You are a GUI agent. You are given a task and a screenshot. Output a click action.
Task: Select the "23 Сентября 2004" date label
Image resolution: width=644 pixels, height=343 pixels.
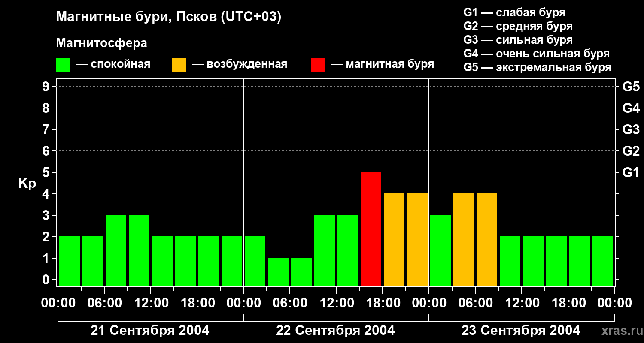(x=521, y=331)
